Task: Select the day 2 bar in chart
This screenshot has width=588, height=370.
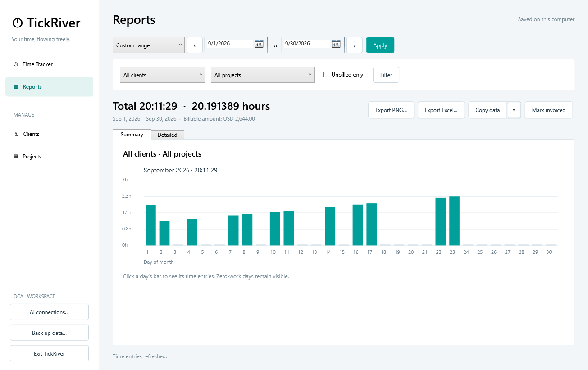Action: [164, 233]
